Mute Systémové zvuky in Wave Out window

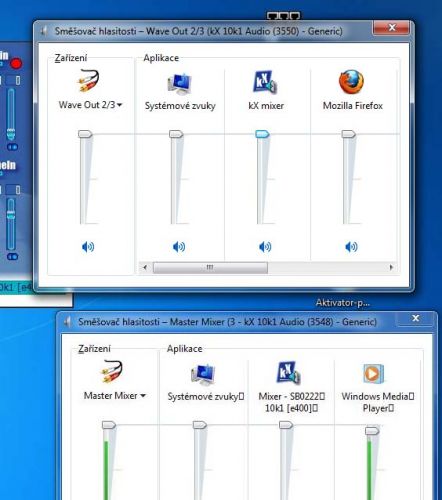pos(179,247)
